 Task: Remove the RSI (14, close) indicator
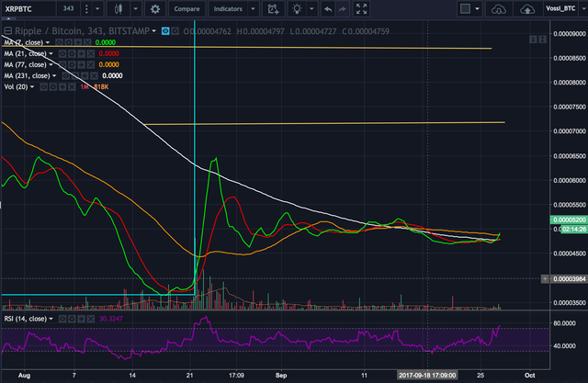tap(91, 319)
